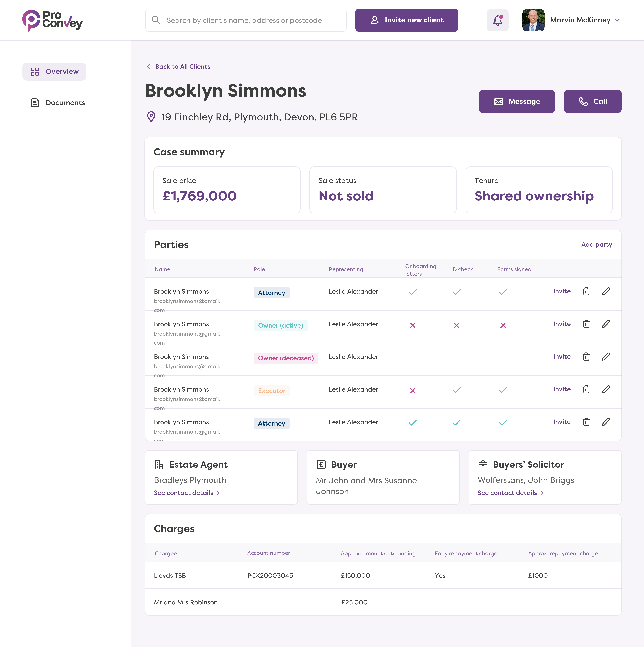Click Marvin McKinney's profile photo
The image size is (644, 647).
533,20
